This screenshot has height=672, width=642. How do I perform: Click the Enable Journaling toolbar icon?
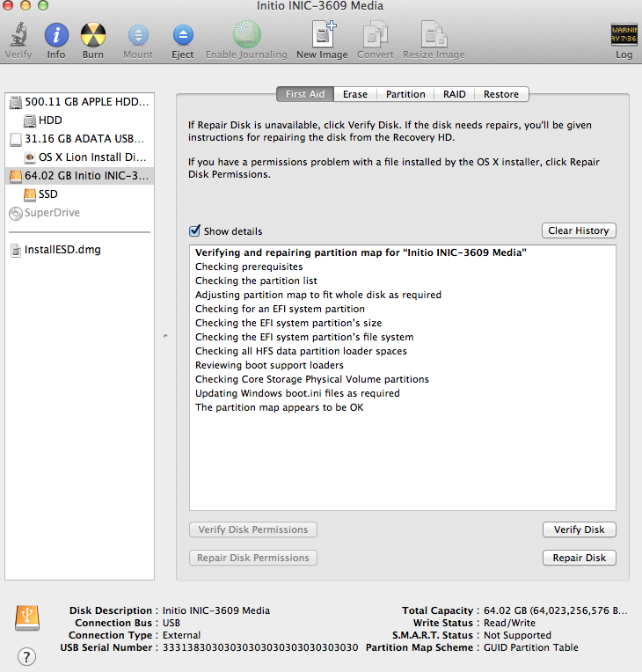click(x=246, y=34)
